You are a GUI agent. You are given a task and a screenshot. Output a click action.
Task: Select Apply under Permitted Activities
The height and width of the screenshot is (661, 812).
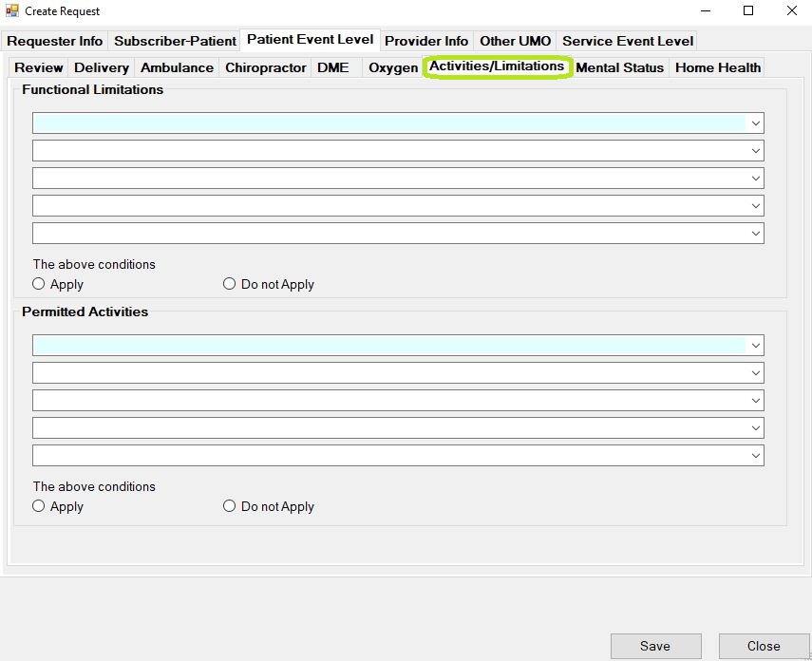[x=58, y=506]
